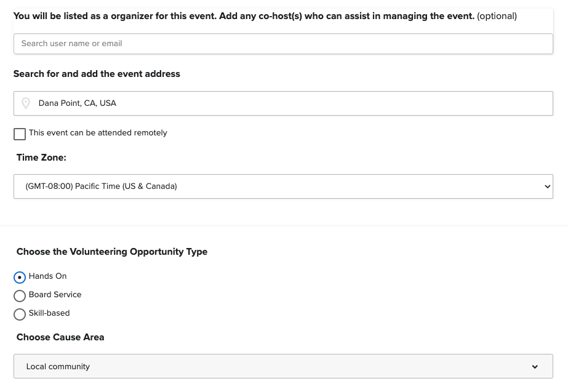Image resolution: width=568 pixels, height=392 pixels.
Task: Click the co-host search field
Action: point(283,44)
